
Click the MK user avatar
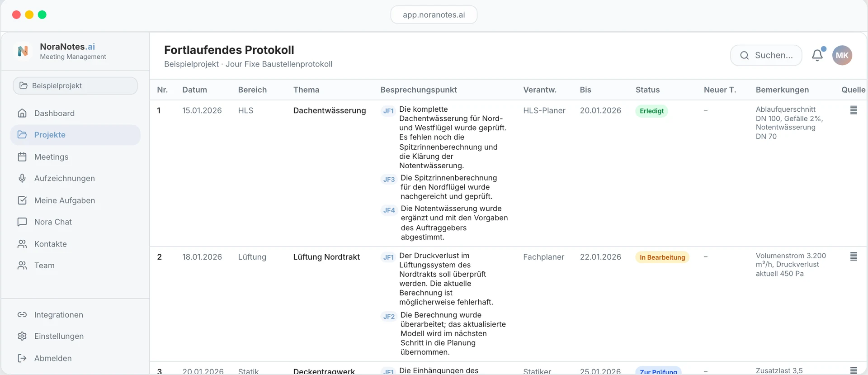click(842, 55)
